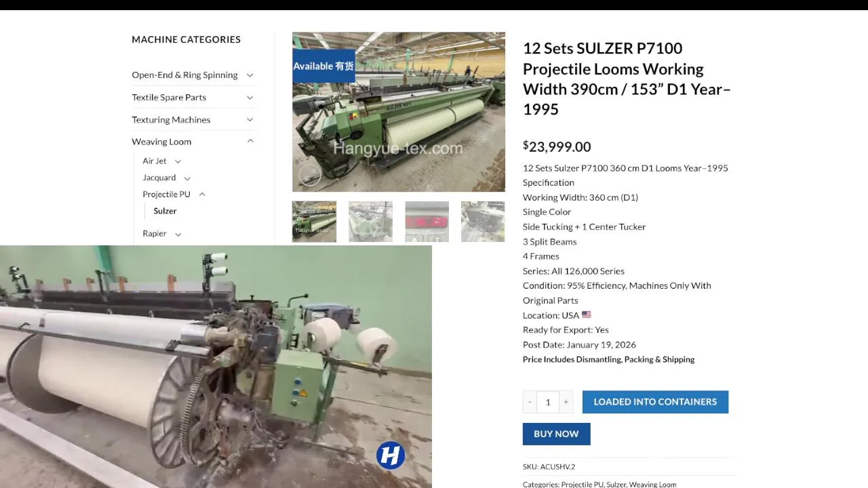Screen dimensions: 868x488
Task: Expand Texturing Machines category arrow
Action: pos(250,120)
